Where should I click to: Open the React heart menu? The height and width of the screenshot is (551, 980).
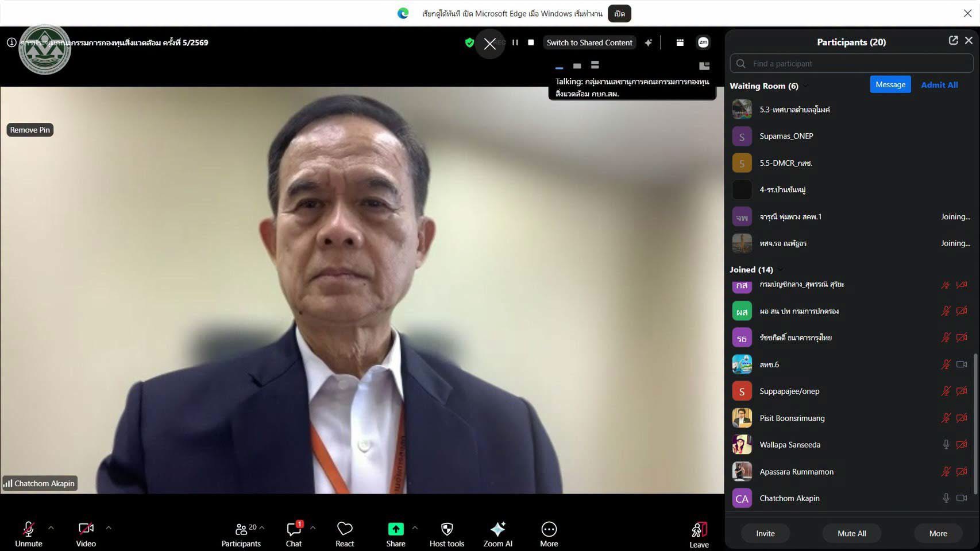click(x=345, y=534)
